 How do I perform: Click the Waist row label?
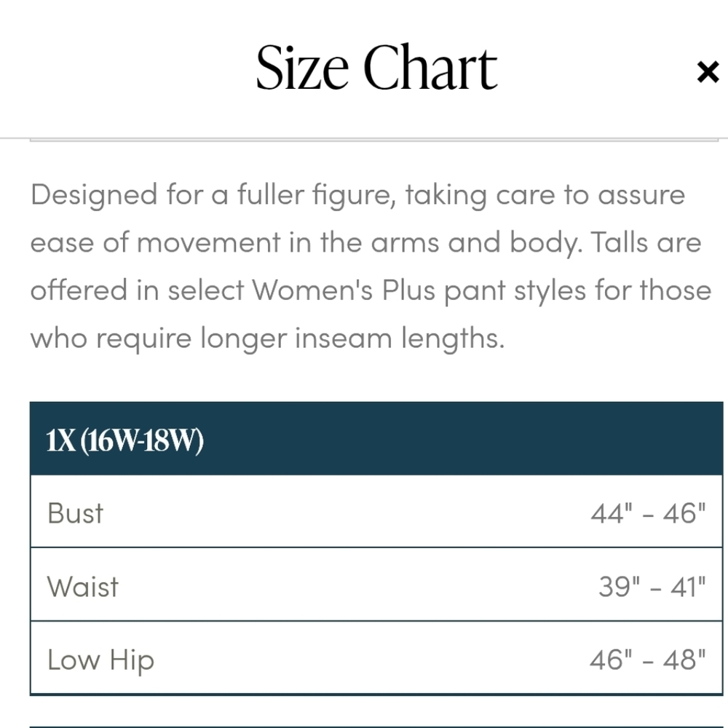click(x=82, y=586)
